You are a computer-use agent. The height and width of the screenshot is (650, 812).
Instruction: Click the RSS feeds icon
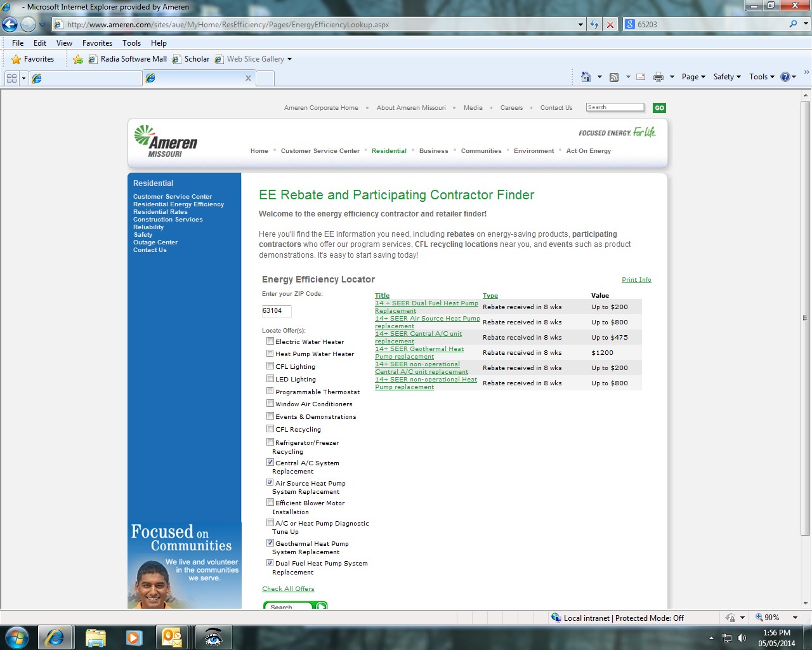click(x=614, y=77)
